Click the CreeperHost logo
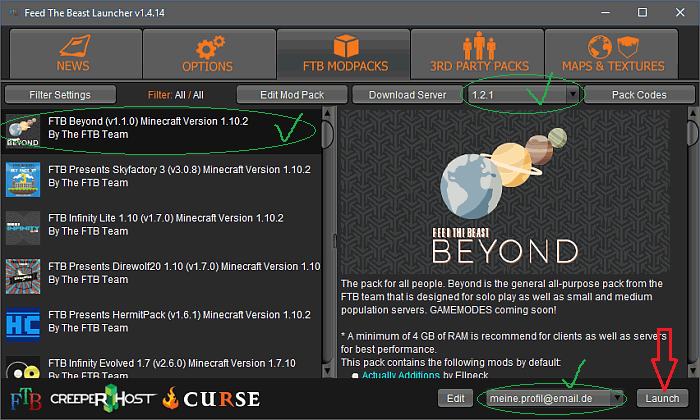 (103, 398)
